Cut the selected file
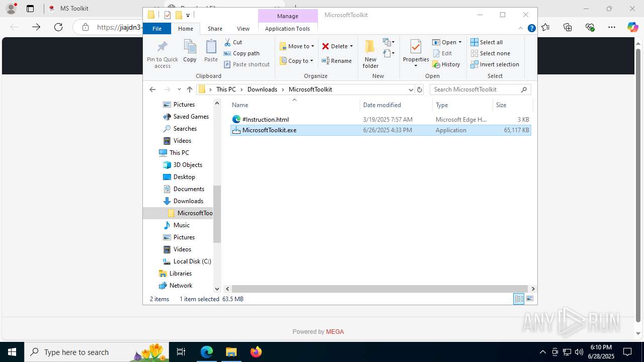Viewport: 644px width, 362px height. 233,42
